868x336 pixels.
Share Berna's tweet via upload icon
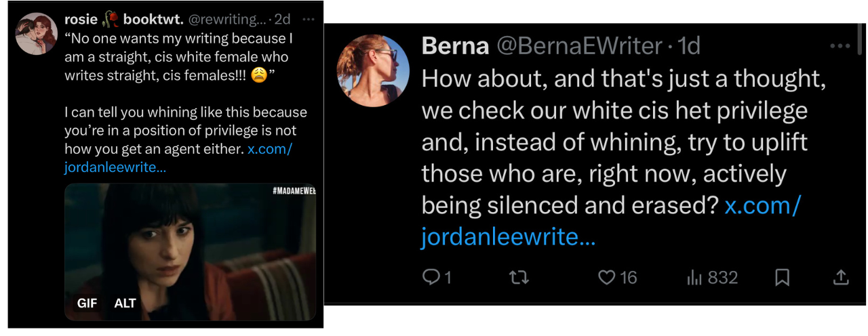(x=840, y=277)
